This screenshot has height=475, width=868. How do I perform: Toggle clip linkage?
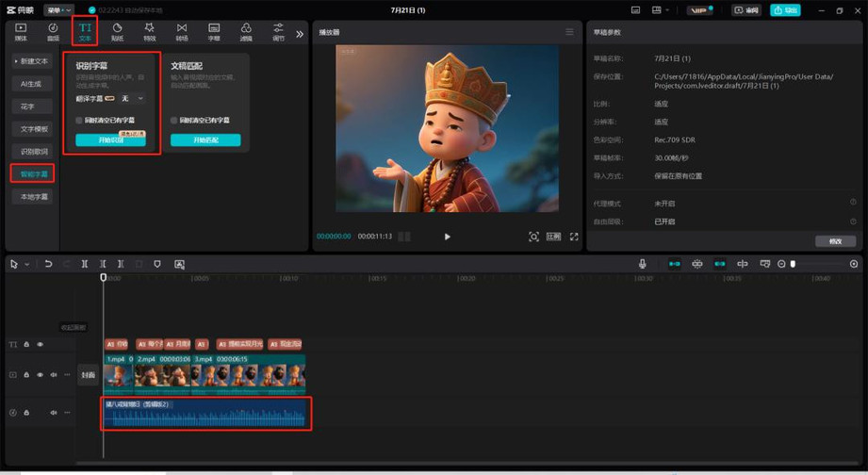[x=720, y=264]
